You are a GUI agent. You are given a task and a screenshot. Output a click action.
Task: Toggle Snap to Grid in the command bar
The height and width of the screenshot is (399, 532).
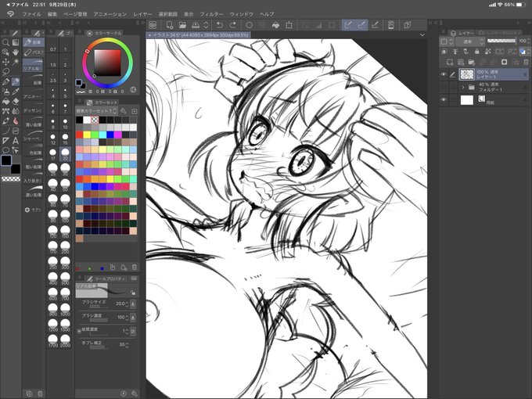[375, 25]
